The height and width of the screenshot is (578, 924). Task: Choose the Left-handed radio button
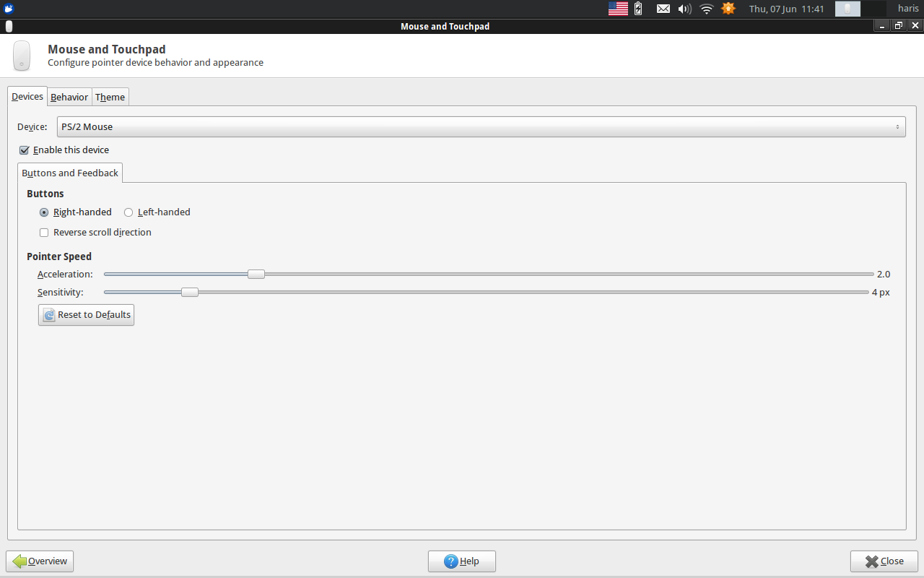[128, 212]
